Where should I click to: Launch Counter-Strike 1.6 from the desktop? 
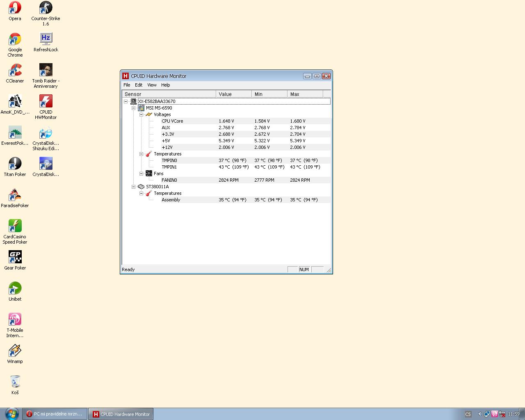[x=46, y=14]
